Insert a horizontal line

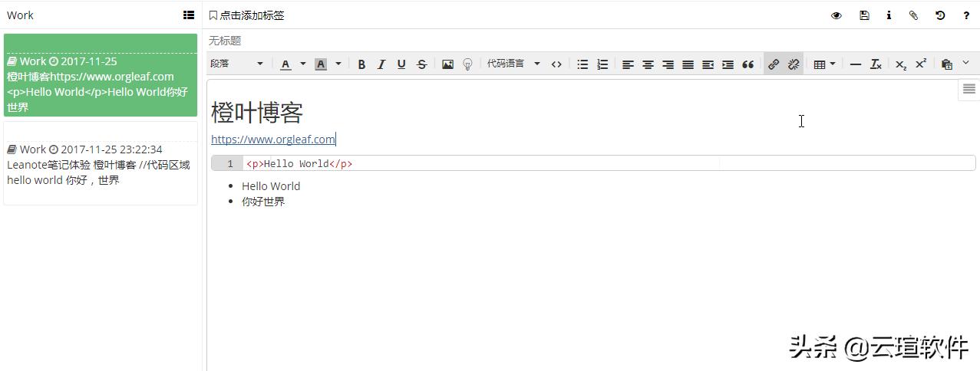[x=856, y=64]
